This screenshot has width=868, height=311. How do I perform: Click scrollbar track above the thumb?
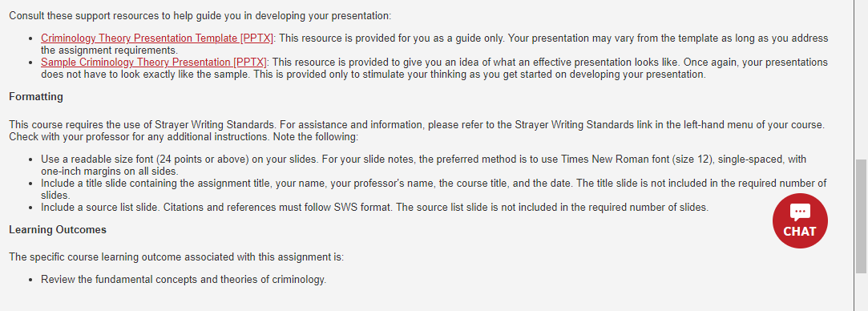(861, 78)
